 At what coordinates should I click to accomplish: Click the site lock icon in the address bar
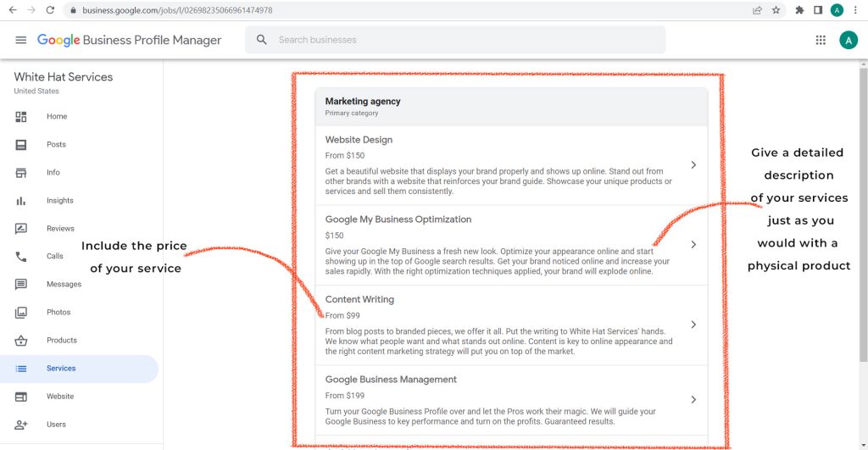[x=73, y=10]
